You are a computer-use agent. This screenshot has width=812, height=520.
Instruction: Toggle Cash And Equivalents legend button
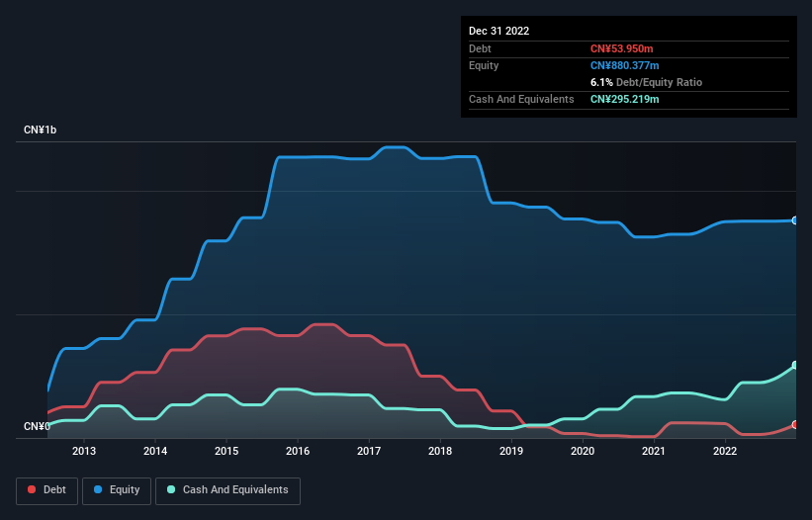point(227,490)
